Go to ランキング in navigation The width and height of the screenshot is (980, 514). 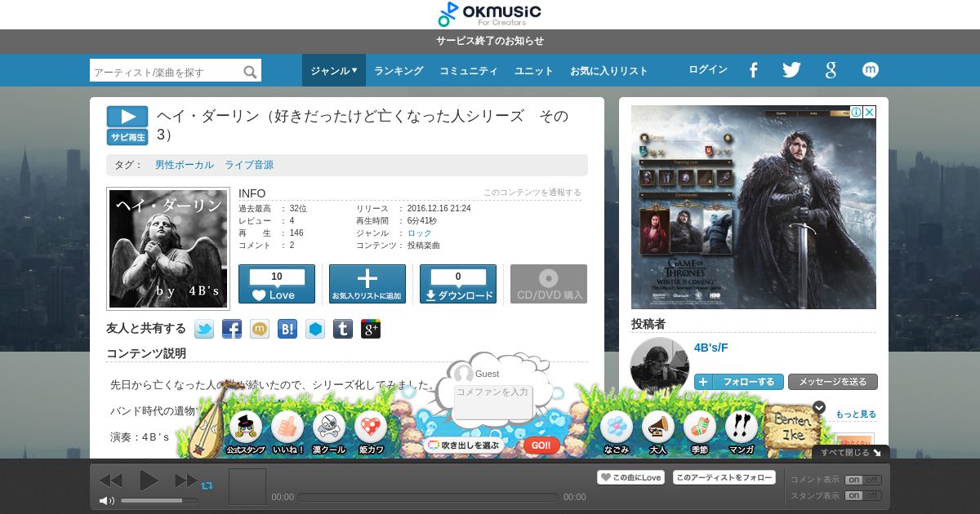[x=399, y=71]
